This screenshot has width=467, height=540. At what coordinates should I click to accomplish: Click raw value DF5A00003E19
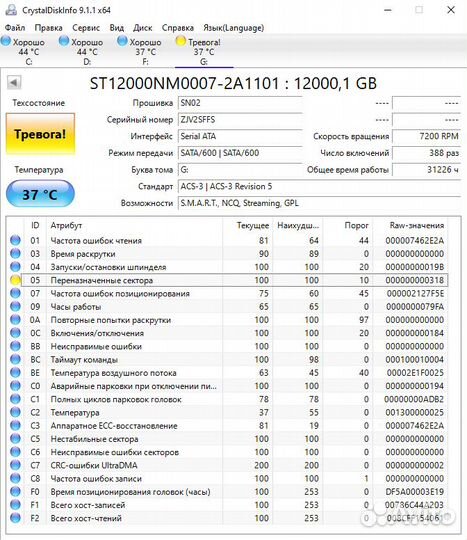tap(415, 492)
